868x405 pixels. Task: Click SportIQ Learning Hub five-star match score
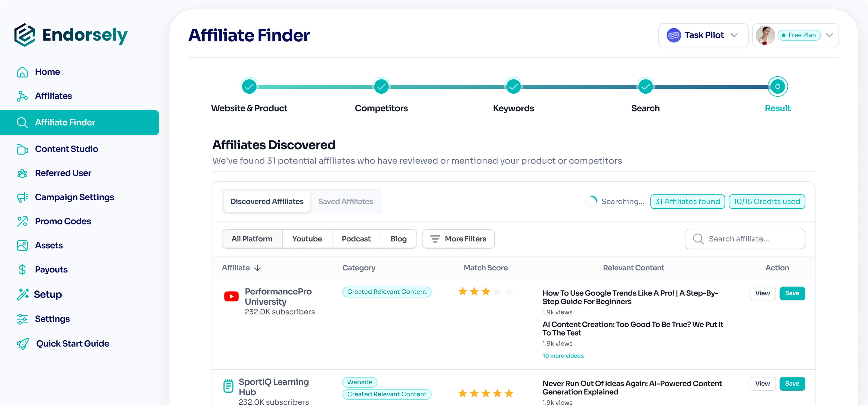pos(485,393)
